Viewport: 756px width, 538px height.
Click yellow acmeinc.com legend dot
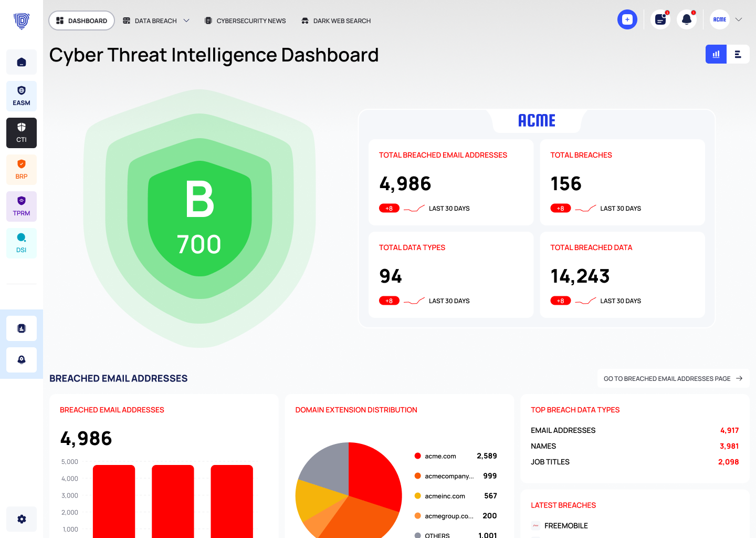(418, 496)
